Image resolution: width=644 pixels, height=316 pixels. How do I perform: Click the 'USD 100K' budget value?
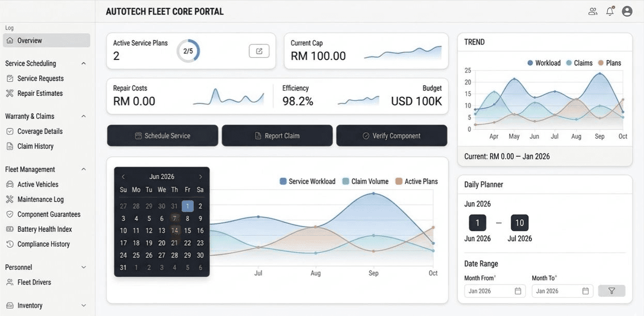[417, 101]
